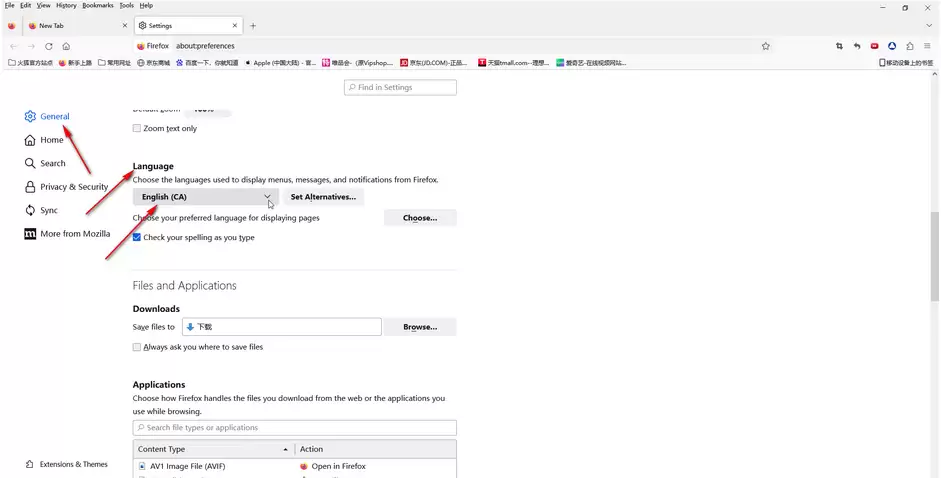Open a new tab with the plus icon

(x=253, y=26)
